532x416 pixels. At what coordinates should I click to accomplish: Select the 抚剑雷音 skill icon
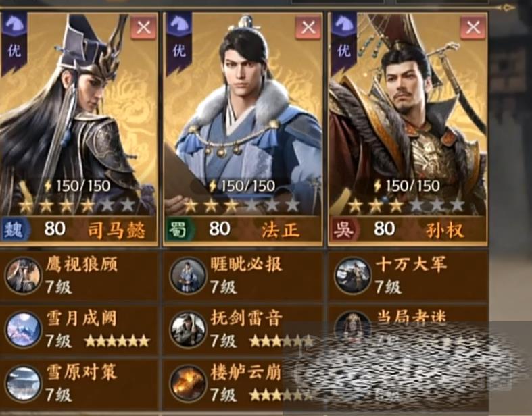pyautogui.click(x=188, y=330)
